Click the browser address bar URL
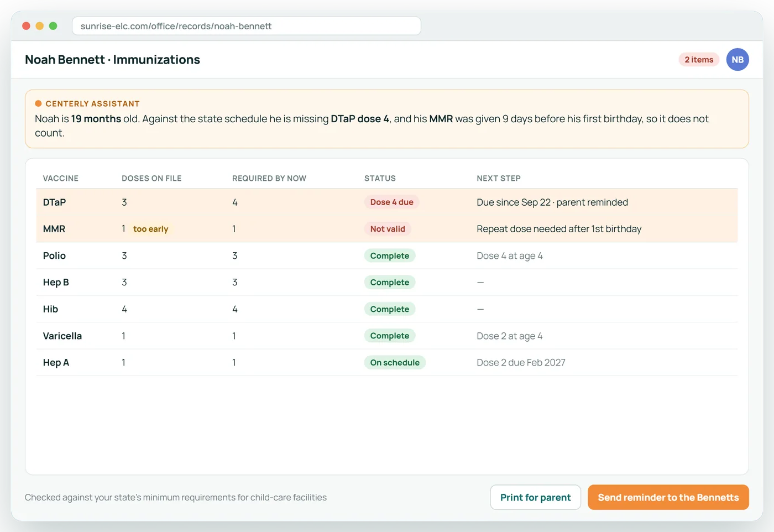The image size is (774, 532). point(247,26)
